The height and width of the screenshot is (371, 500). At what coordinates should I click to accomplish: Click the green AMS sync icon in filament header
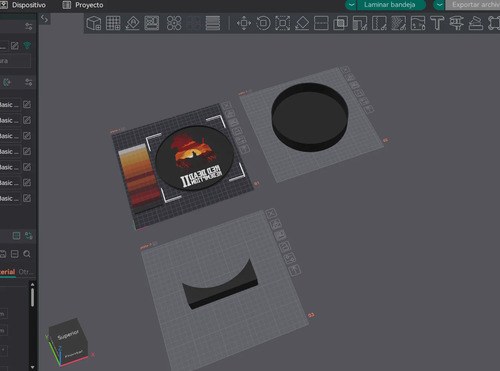pos(7,82)
